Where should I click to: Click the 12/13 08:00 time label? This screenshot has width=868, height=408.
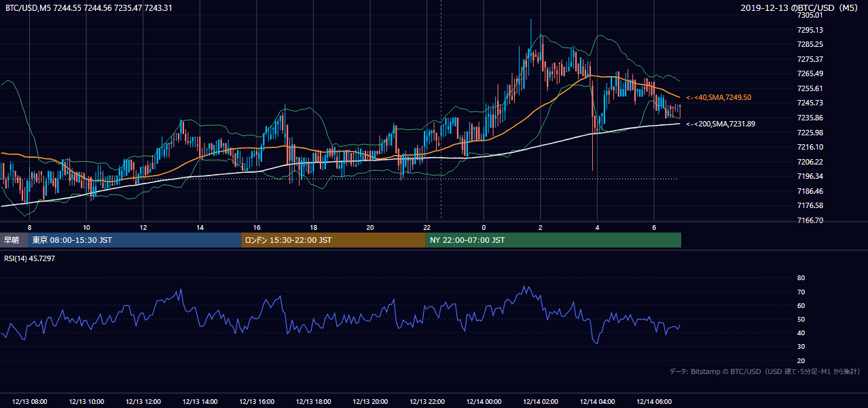[29, 402]
